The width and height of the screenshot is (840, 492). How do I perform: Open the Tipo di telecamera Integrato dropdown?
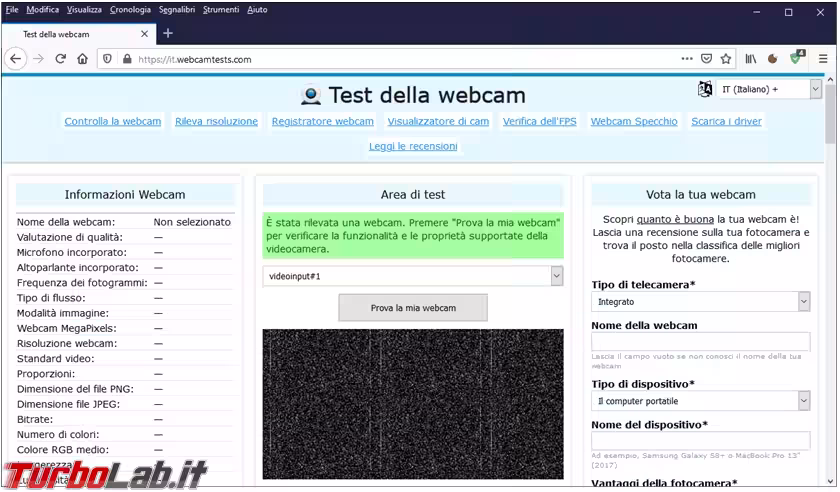tap(701, 302)
